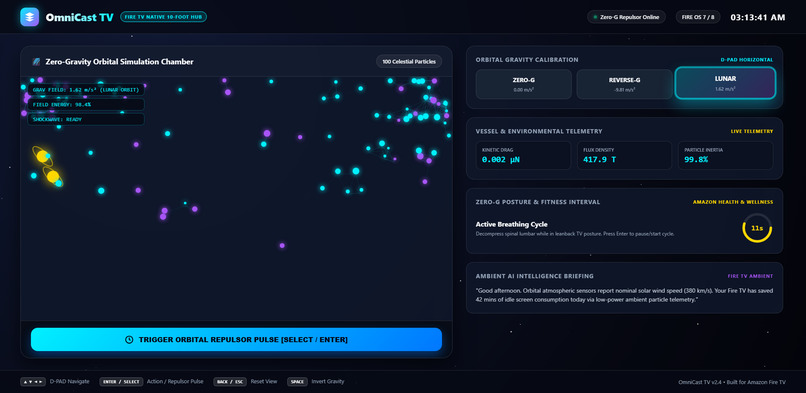Click the Zero-G Repulsor Online status pill
Screen dimensions: 806x393
coord(626,17)
